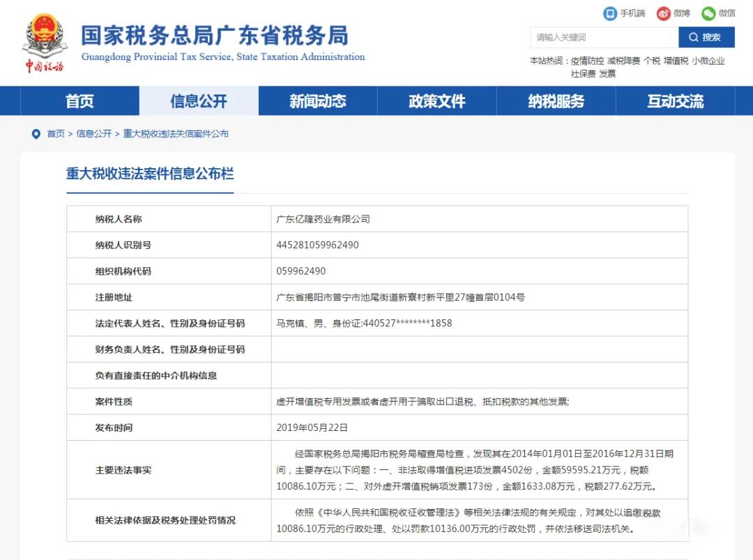Image resolution: width=753 pixels, height=560 pixels.
Task: Click the magnifier icon in the search button
Action: click(x=694, y=37)
